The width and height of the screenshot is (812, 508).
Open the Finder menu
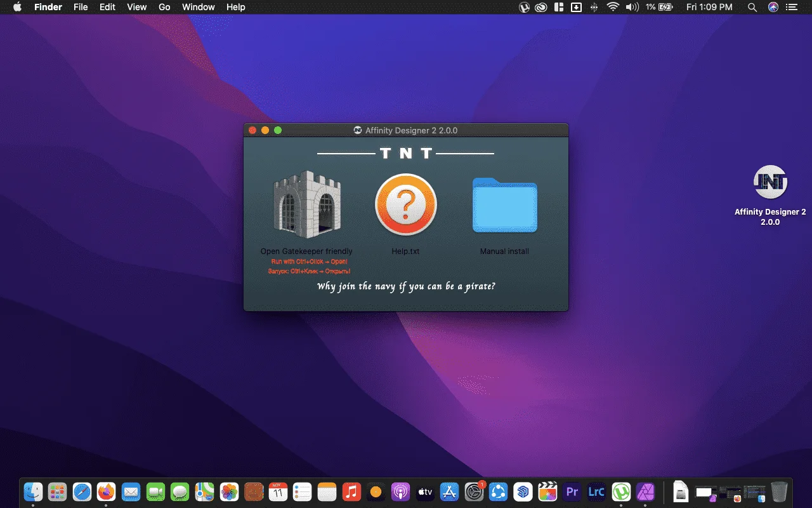(48, 7)
